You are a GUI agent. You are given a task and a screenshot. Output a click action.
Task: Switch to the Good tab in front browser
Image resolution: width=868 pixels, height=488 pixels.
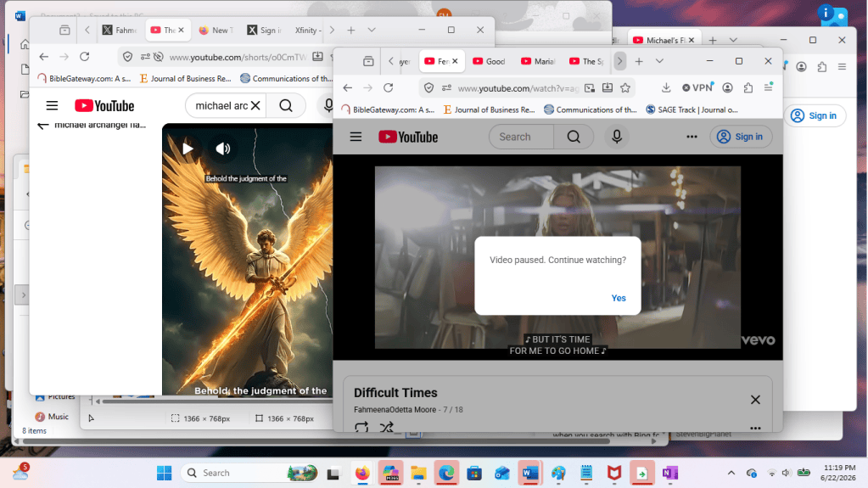tap(490, 61)
